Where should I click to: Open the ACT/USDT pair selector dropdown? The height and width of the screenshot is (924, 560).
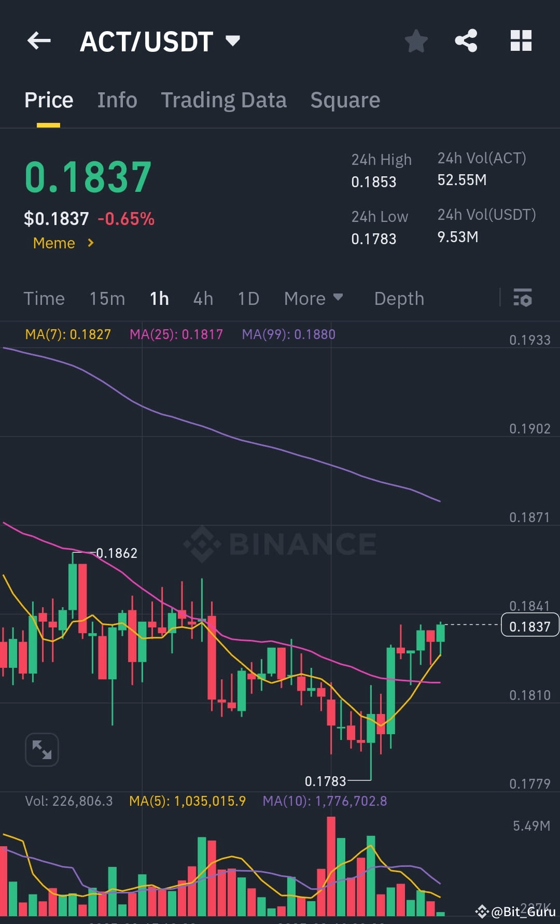click(232, 40)
